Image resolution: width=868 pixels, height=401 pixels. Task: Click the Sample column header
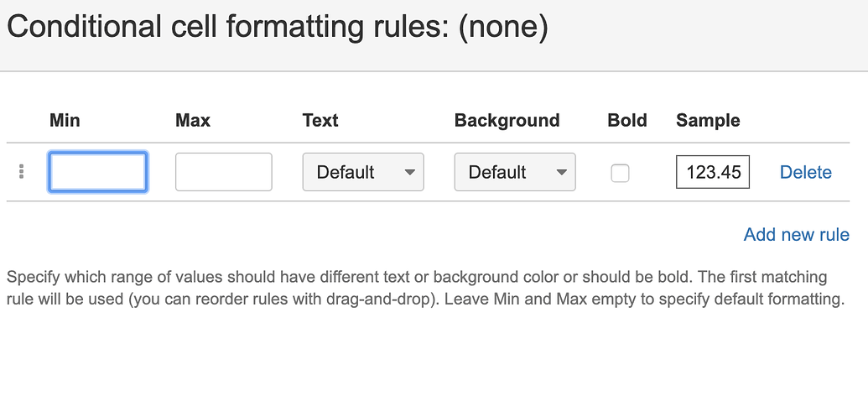708,120
